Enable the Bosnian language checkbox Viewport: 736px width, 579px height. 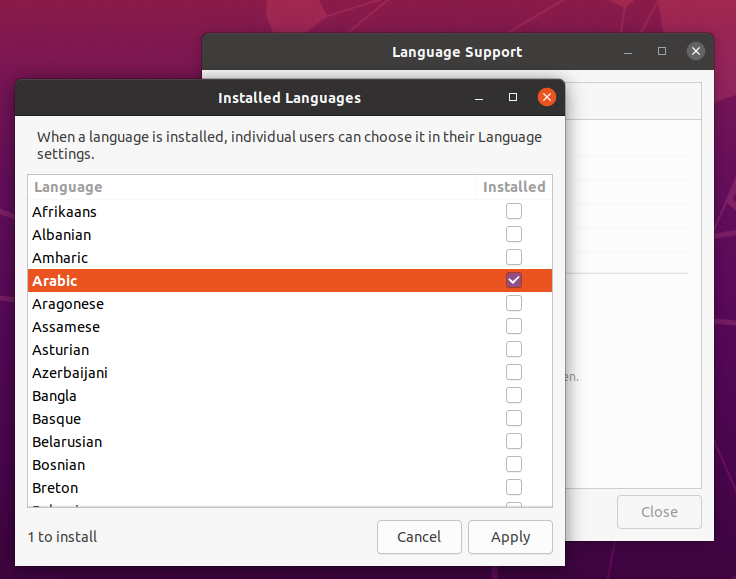514,465
